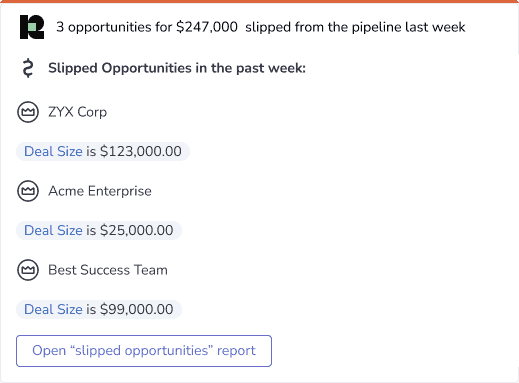Click the "slipped from the pipeline last week" phrase
519x383 pixels.
pos(355,27)
